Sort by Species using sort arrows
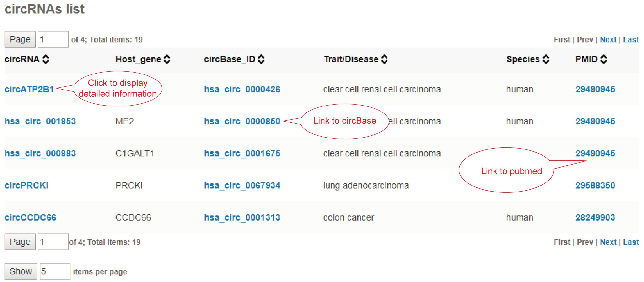 point(546,59)
